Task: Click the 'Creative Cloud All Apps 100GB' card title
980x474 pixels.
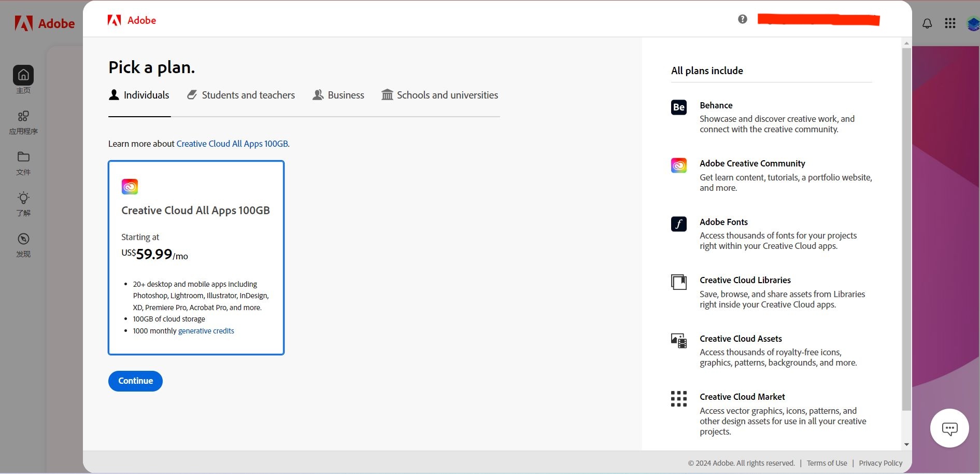Action: (195, 211)
